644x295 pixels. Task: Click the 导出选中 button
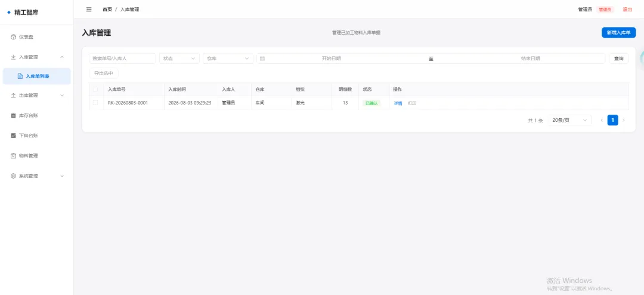104,73
